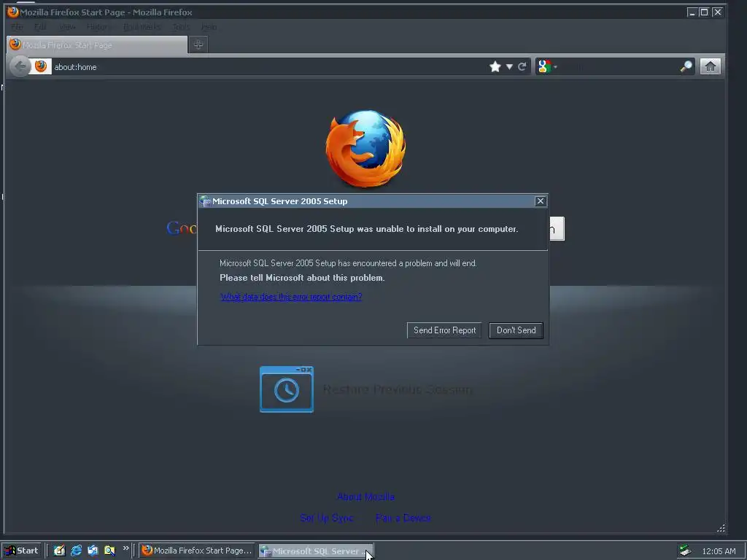Launch Internet Explorer from Quick Launch
This screenshot has width=747, height=560.
pyautogui.click(x=76, y=551)
